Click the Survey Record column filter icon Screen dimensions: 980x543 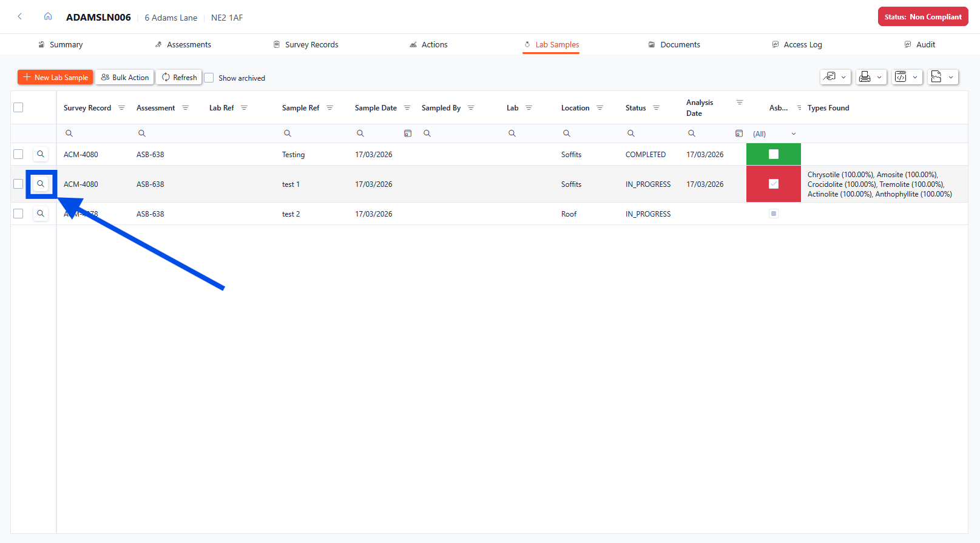pyautogui.click(x=121, y=108)
